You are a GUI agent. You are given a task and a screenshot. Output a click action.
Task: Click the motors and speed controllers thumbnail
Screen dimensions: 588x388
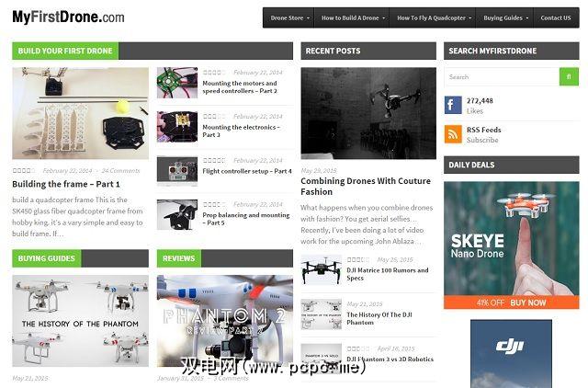[177, 83]
